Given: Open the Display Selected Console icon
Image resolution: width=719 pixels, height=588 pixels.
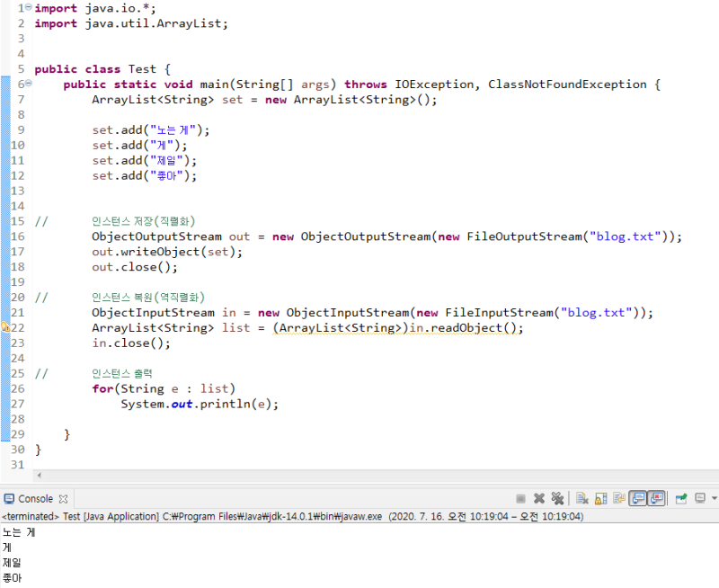Looking at the screenshot, I should [701, 498].
